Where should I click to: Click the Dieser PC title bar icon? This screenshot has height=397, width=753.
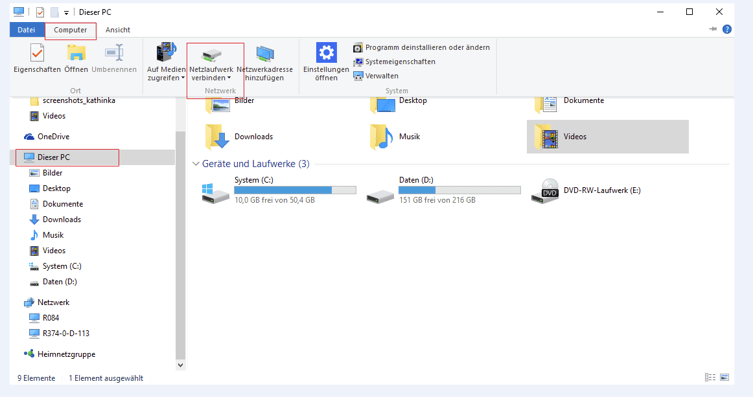[x=19, y=12]
